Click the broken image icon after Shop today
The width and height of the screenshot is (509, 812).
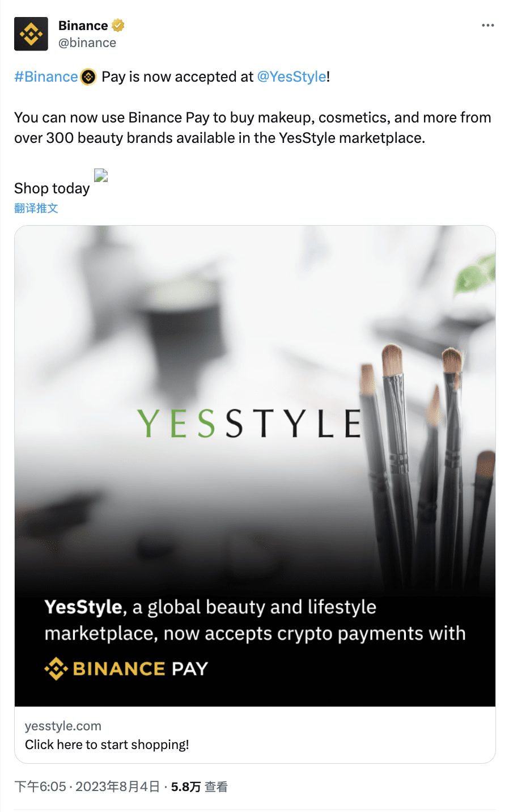coord(101,175)
